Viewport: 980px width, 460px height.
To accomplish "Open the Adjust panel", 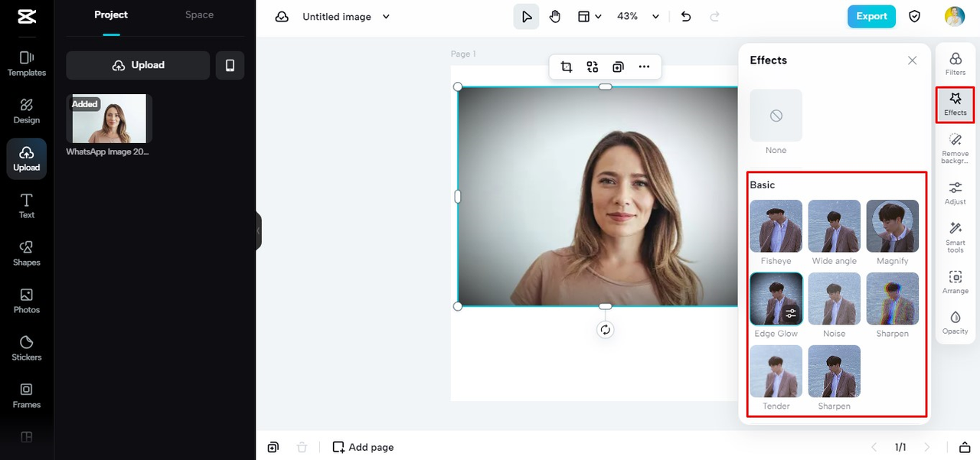I will tap(955, 193).
